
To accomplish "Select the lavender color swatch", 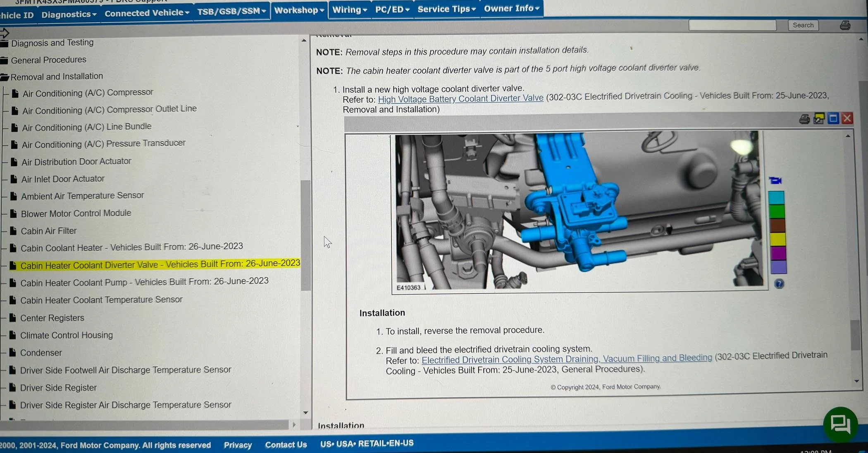I will pos(778,267).
